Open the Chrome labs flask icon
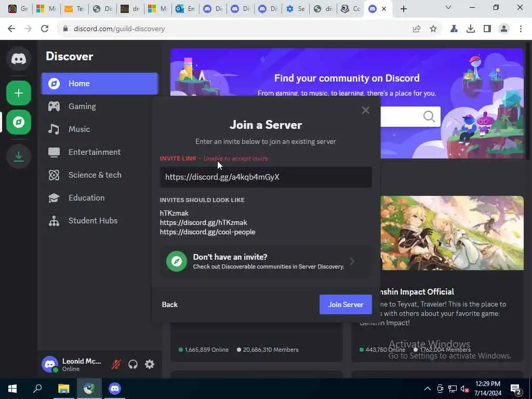532x399 pixels. (454, 29)
